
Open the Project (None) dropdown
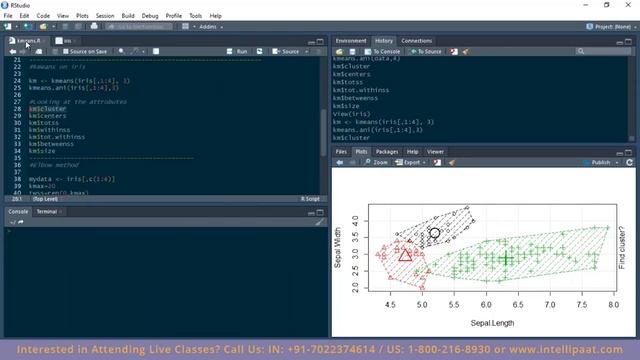pos(611,27)
